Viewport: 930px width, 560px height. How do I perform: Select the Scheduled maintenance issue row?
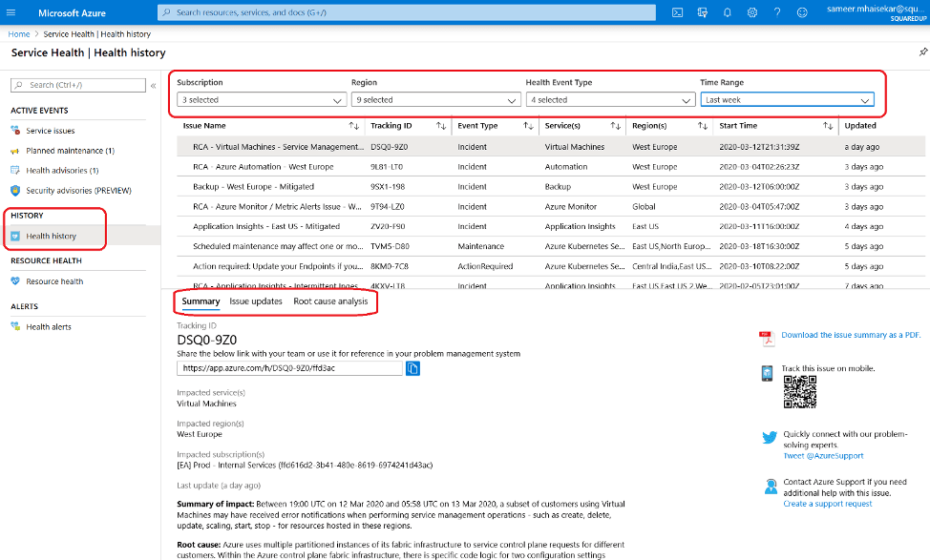(x=550, y=246)
